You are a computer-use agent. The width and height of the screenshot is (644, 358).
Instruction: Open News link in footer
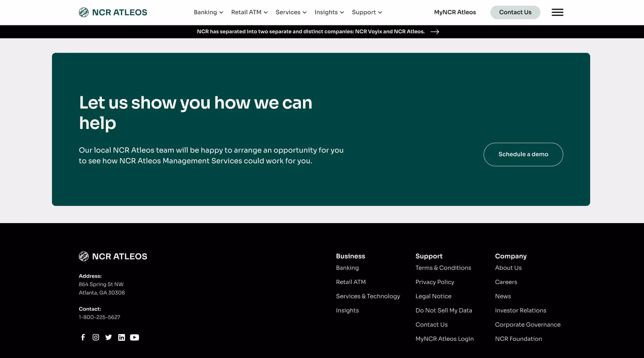tap(503, 296)
